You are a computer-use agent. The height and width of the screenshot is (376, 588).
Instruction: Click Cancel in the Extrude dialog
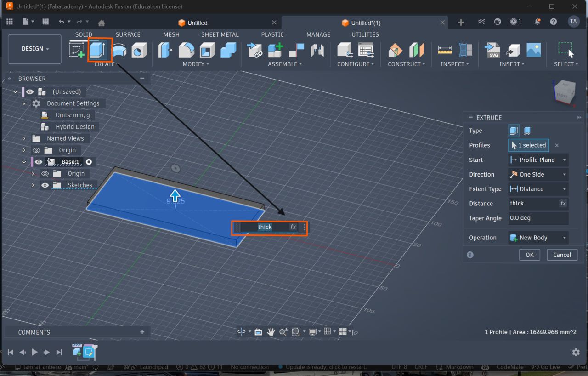[x=562, y=255]
